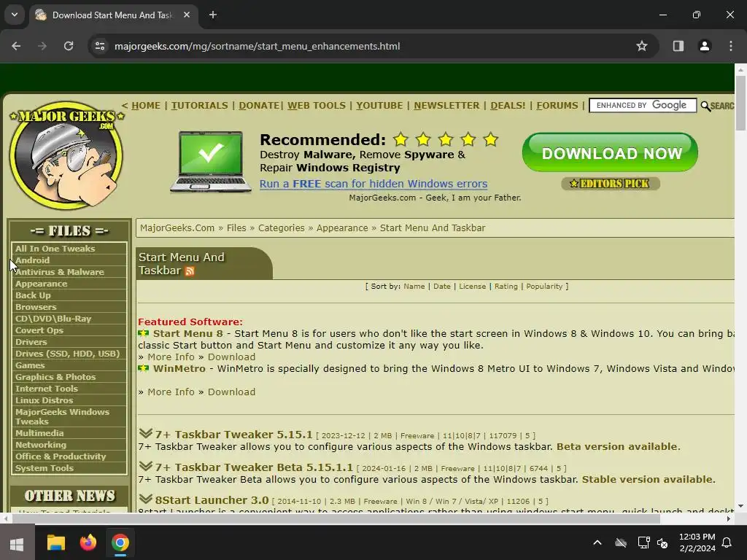Close the Download Start Menu And Taskbar tab

coord(187,15)
